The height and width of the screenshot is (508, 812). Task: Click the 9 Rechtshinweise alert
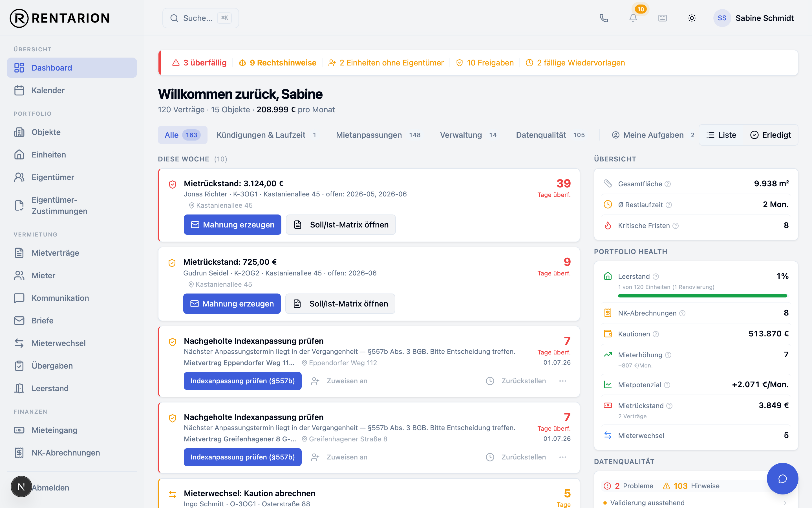pos(277,63)
